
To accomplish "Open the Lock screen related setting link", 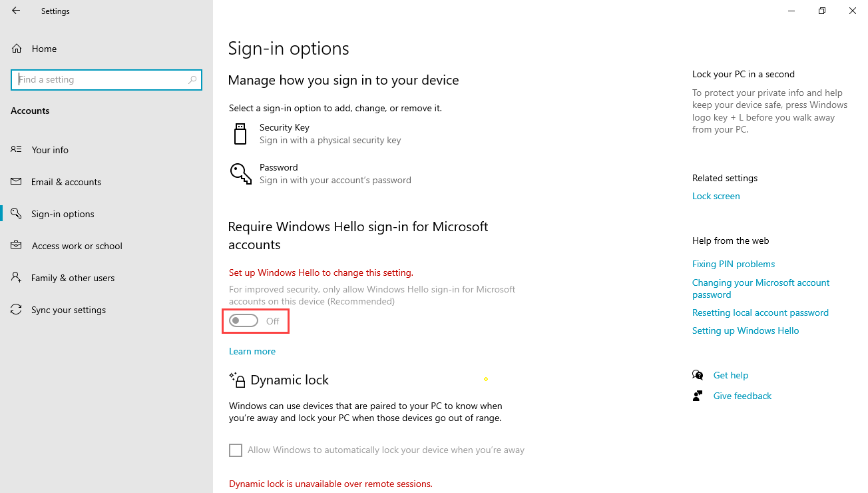I will click(716, 196).
